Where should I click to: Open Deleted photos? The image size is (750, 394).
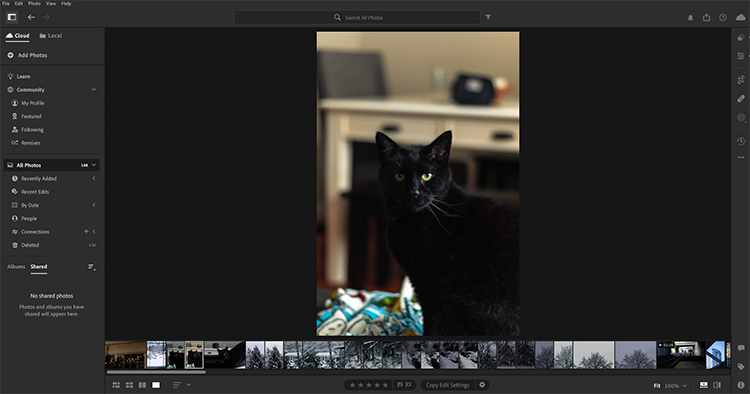point(26,245)
